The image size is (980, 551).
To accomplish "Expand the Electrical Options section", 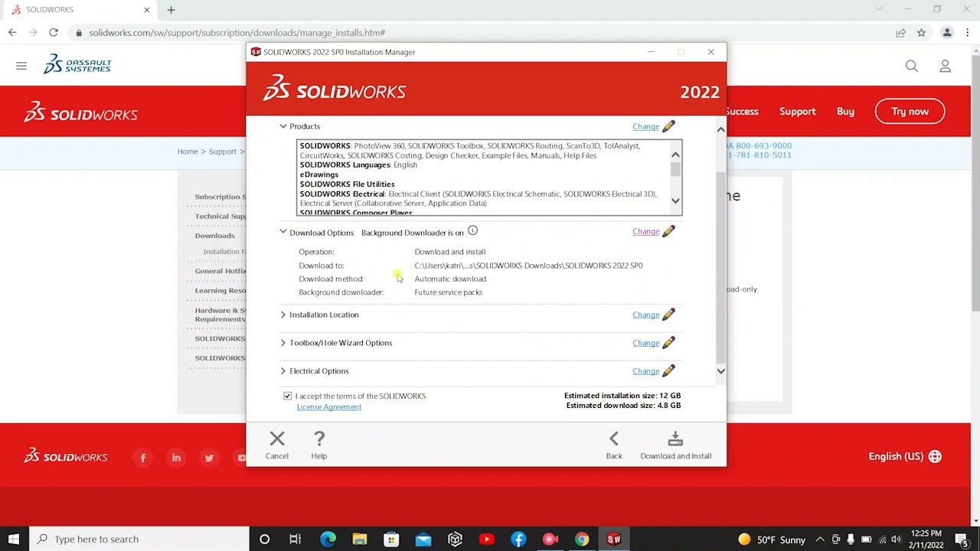I will (283, 371).
